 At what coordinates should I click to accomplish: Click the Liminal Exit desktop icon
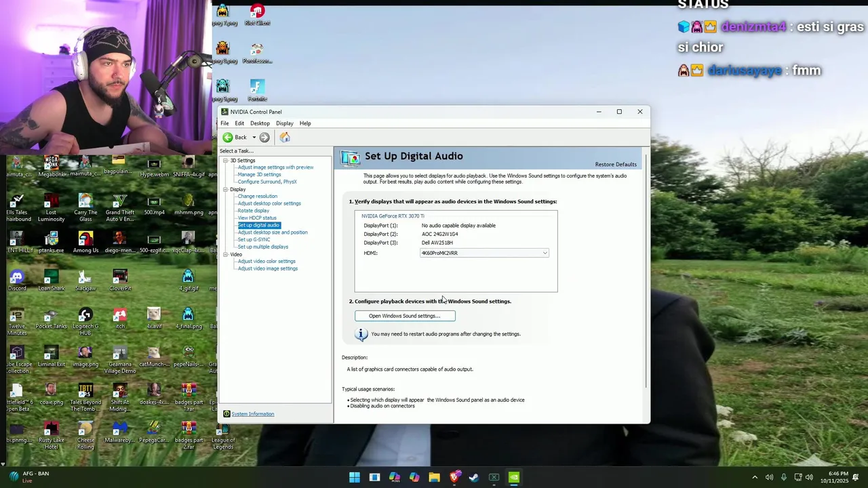52,357
